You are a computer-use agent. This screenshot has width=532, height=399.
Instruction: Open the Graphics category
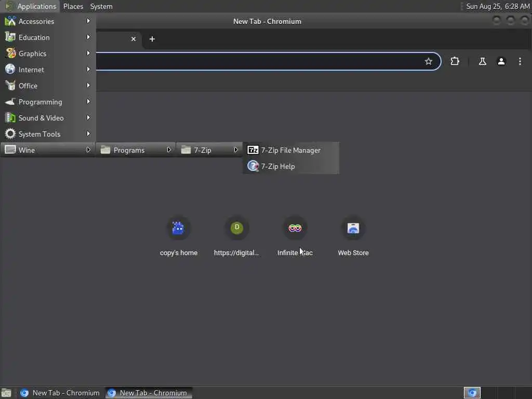pyautogui.click(x=47, y=54)
